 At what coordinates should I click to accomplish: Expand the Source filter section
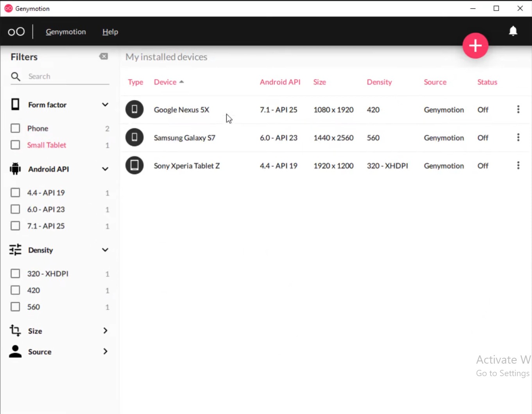coord(105,352)
